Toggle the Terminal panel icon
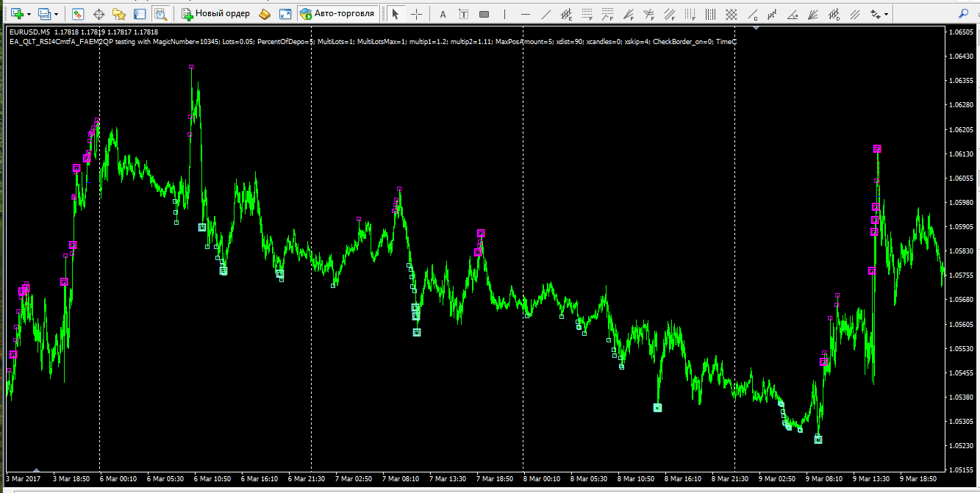 140,13
